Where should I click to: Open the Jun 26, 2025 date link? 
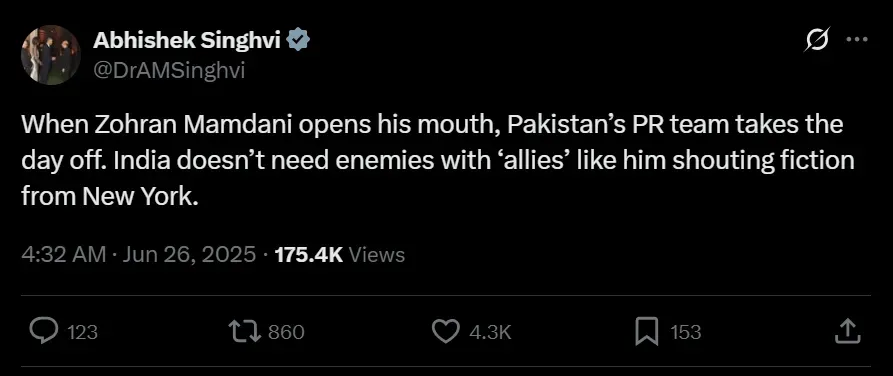[x=190, y=255]
